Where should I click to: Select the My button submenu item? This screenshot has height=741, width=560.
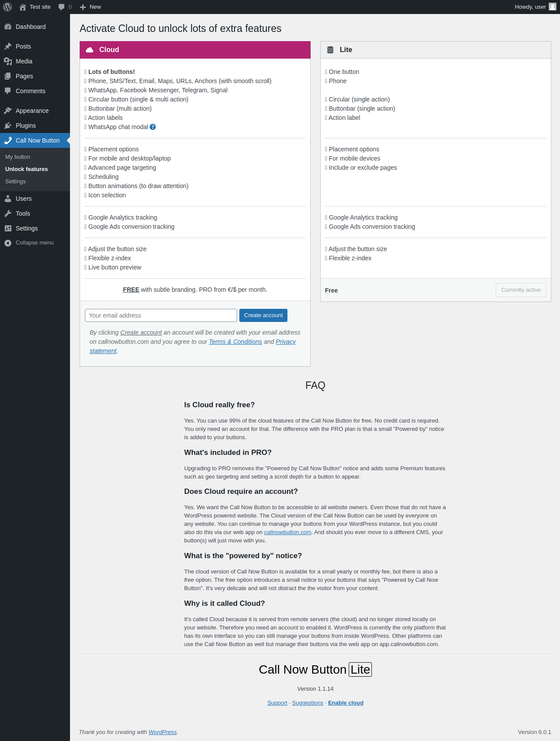(17, 157)
